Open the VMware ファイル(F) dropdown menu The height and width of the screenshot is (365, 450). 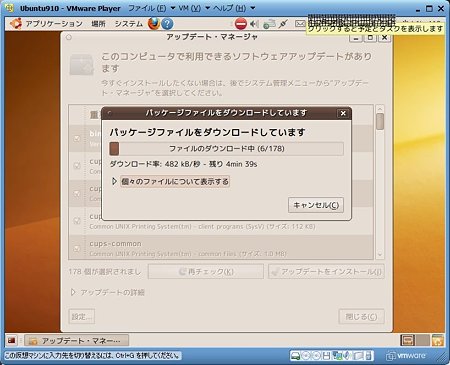152,8
